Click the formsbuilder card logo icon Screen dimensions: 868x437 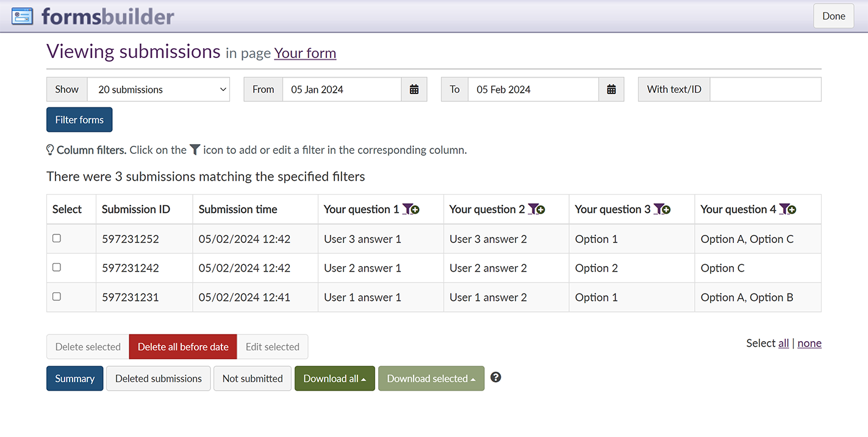click(23, 15)
